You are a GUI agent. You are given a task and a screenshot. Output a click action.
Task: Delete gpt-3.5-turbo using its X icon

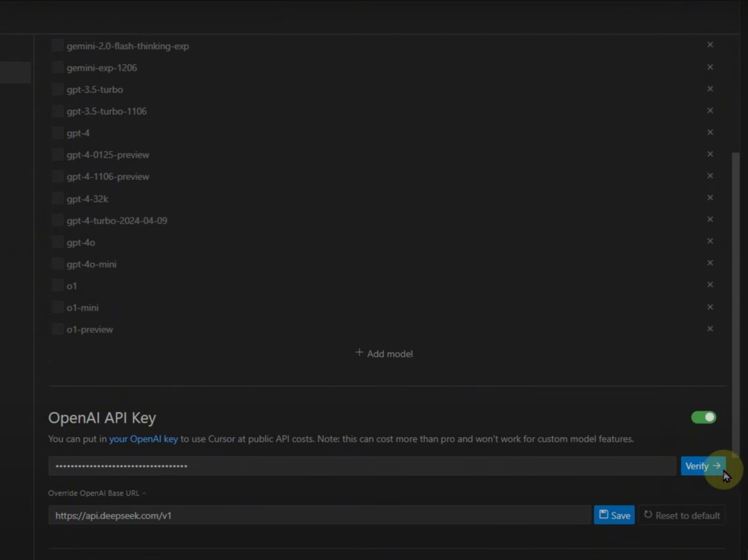coord(710,88)
